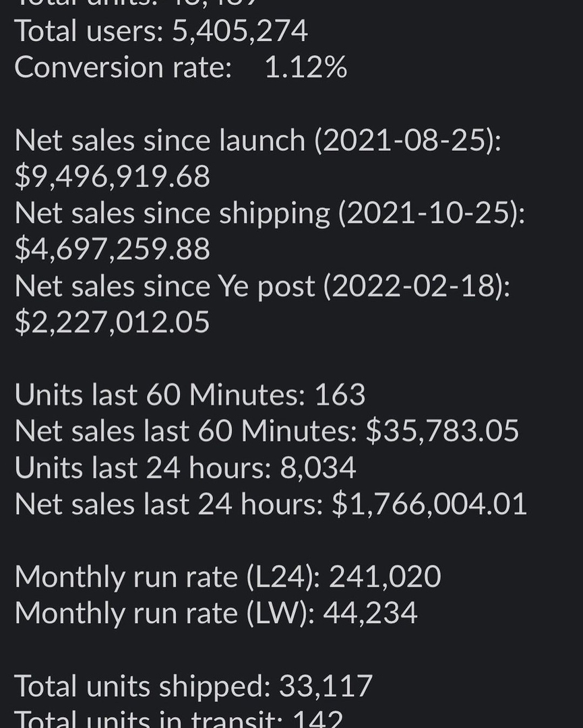Tap the "Net sales since shipping" label
Screen dimensions: 583x728
[172, 213]
